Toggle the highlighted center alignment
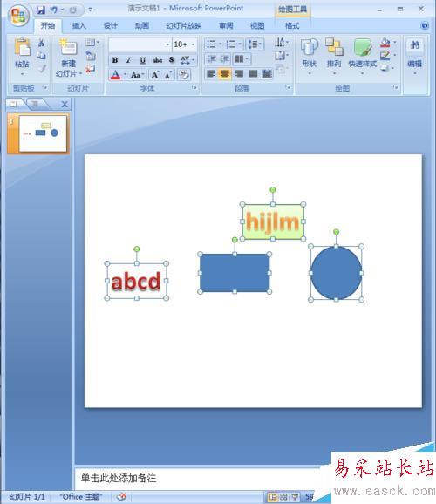The image size is (436, 504). pos(225,74)
